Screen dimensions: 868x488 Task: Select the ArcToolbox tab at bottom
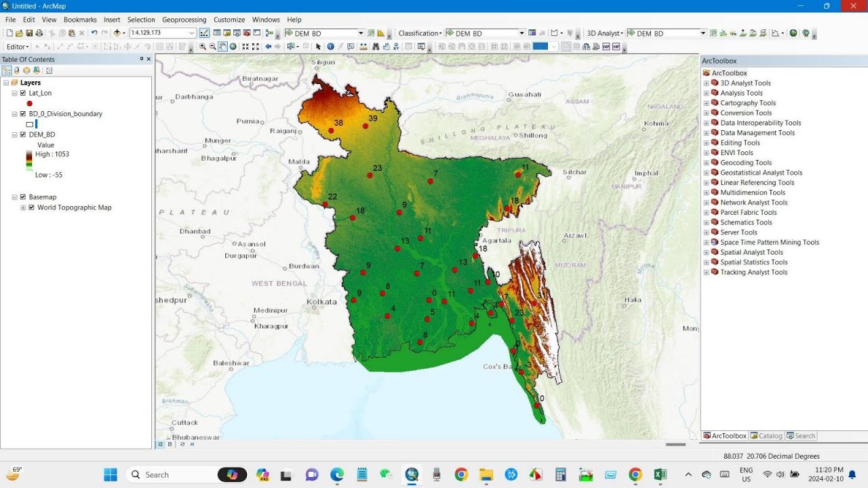pyautogui.click(x=725, y=436)
